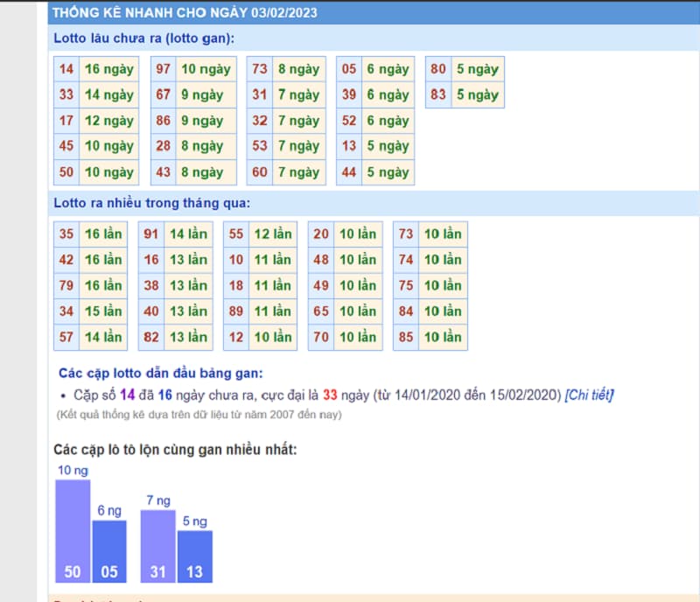The width and height of the screenshot is (700, 602).
Task: Click lotto gan number 33 cell
Action: tap(66, 94)
